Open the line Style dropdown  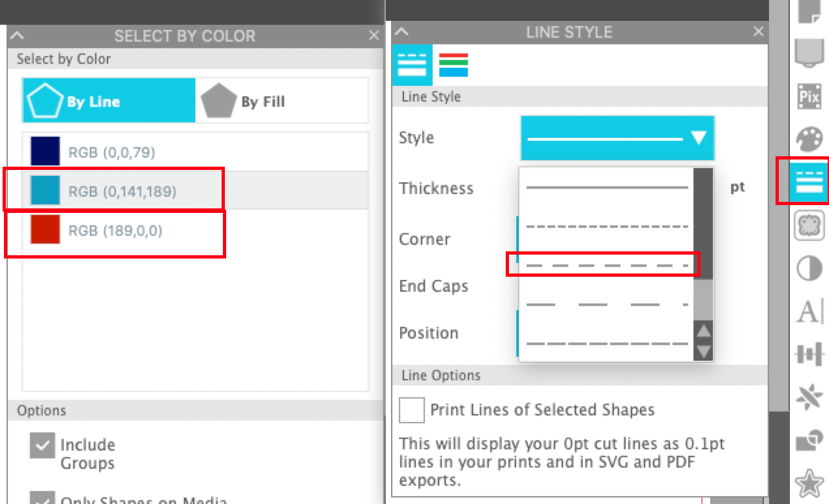pyautogui.click(x=617, y=138)
